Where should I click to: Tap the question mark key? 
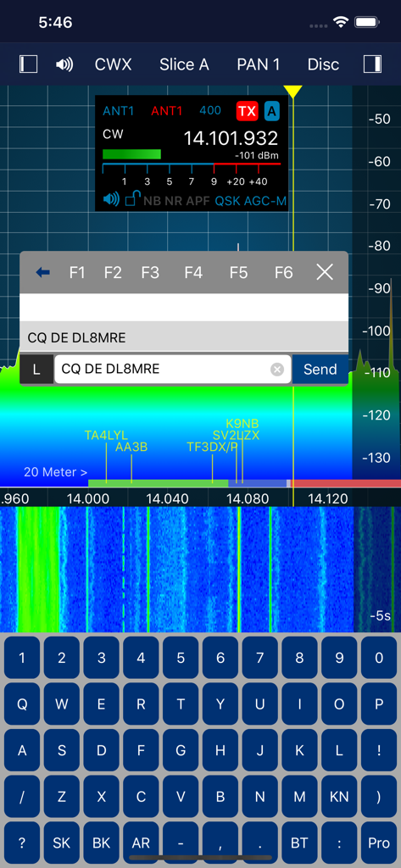22,843
